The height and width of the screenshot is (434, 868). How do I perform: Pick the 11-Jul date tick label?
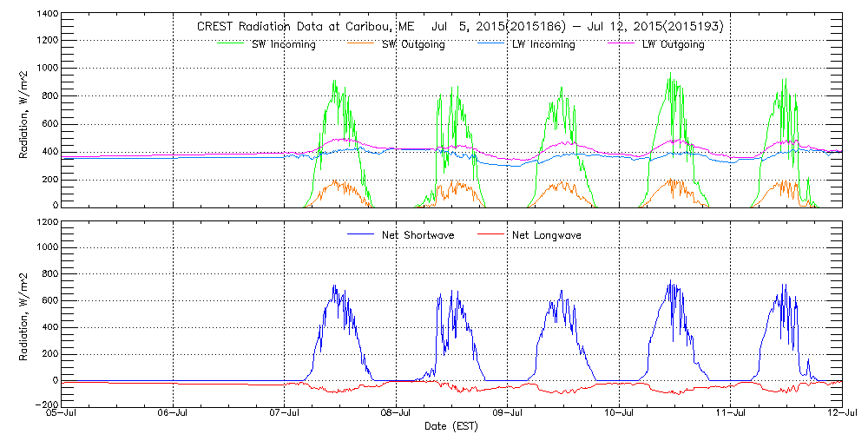pos(731,414)
